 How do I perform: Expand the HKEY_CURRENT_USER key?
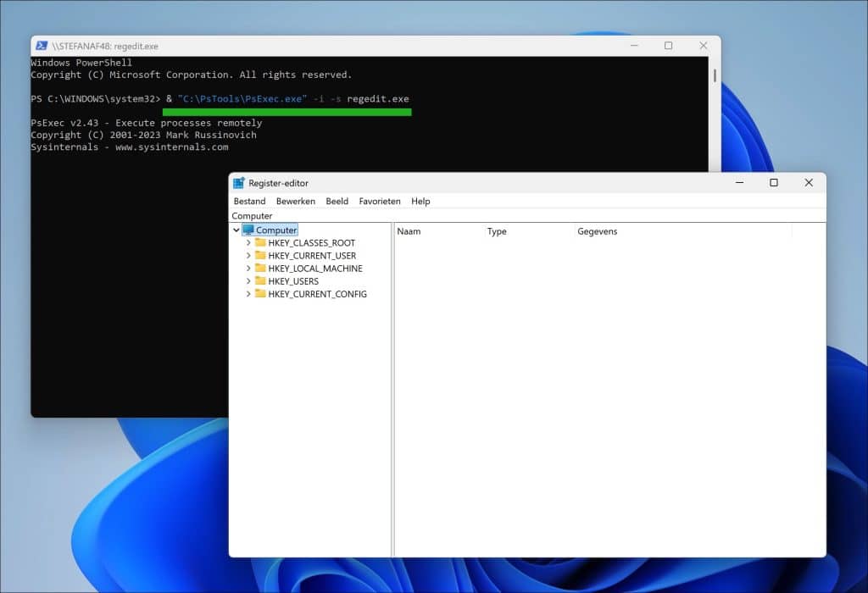click(248, 256)
